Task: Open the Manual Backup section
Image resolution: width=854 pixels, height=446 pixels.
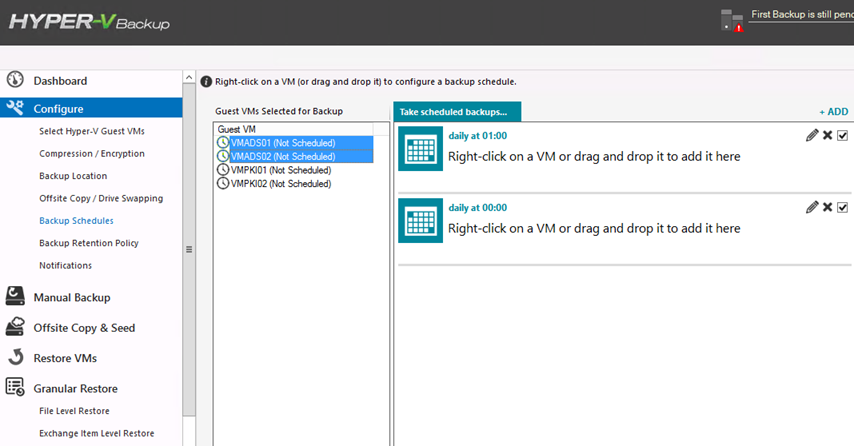Action: coord(72,297)
